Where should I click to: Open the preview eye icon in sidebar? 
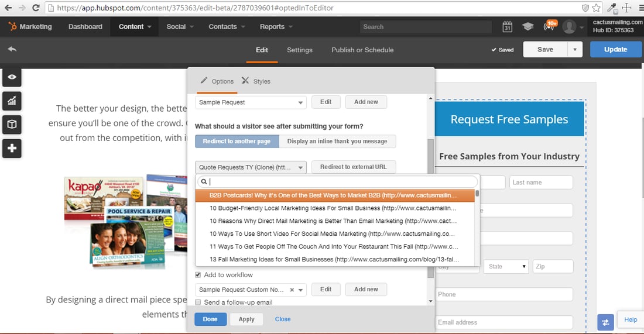pos(12,77)
